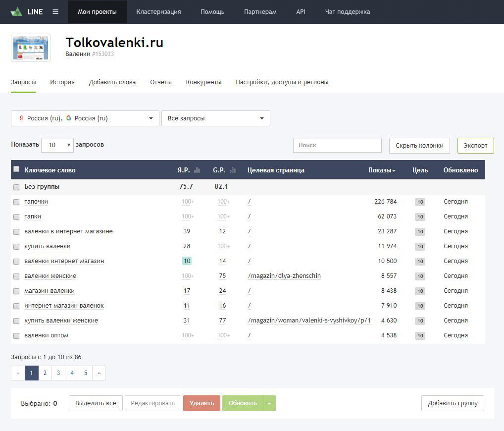Open the валенки женские keyword link
Viewport: 504px width, 431px height.
tap(50, 276)
